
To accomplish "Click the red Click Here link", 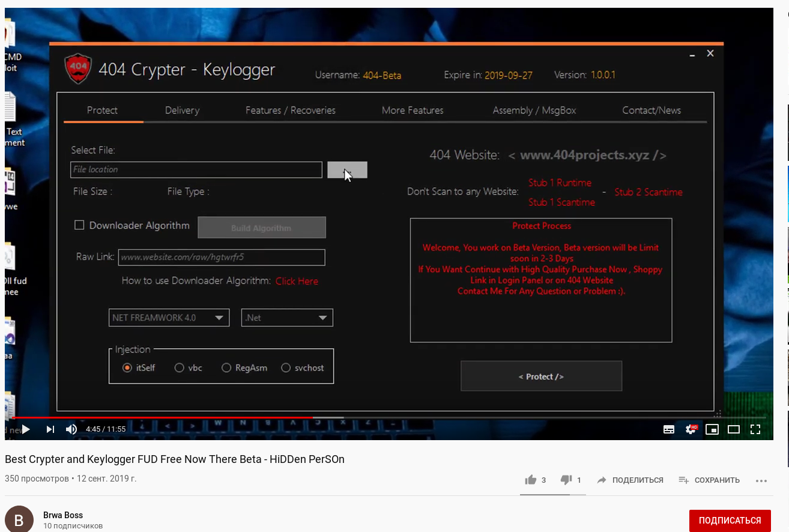I will (x=297, y=281).
